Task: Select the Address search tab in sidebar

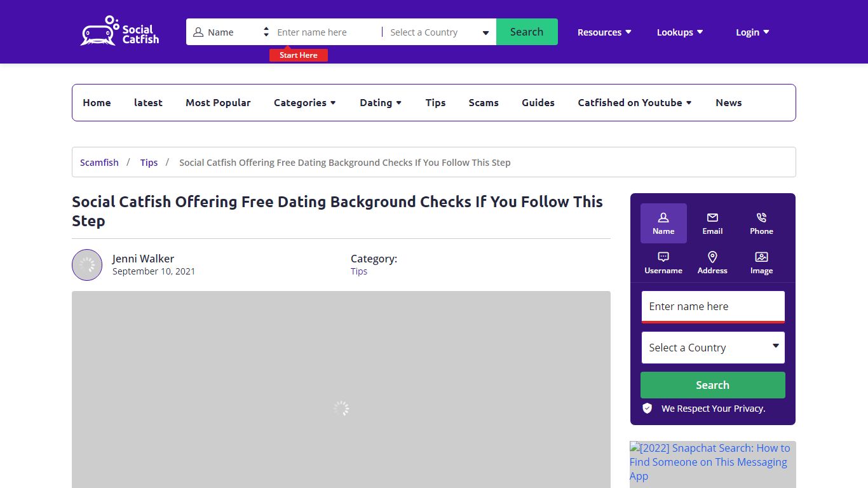Action: 712,262
